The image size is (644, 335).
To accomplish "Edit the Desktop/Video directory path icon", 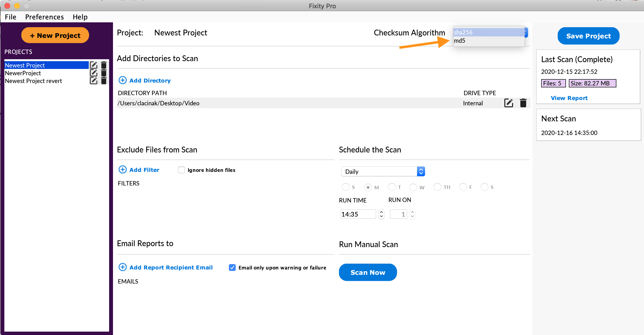I will 509,103.
